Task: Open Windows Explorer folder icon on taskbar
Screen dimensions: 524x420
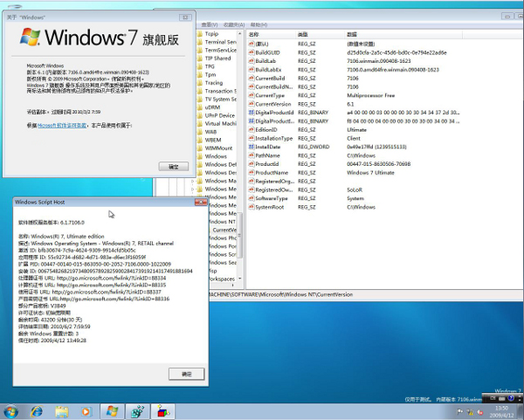Action: coord(61,411)
